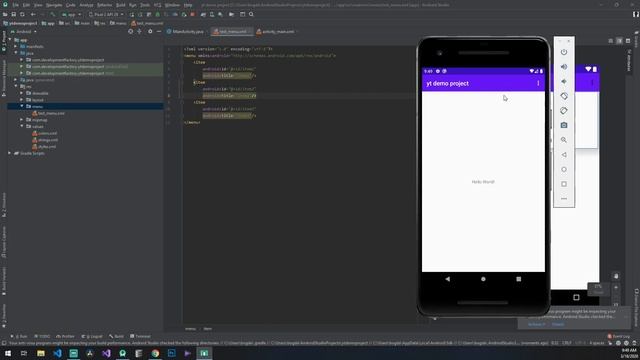Open the TODO tool window button

[42, 336]
